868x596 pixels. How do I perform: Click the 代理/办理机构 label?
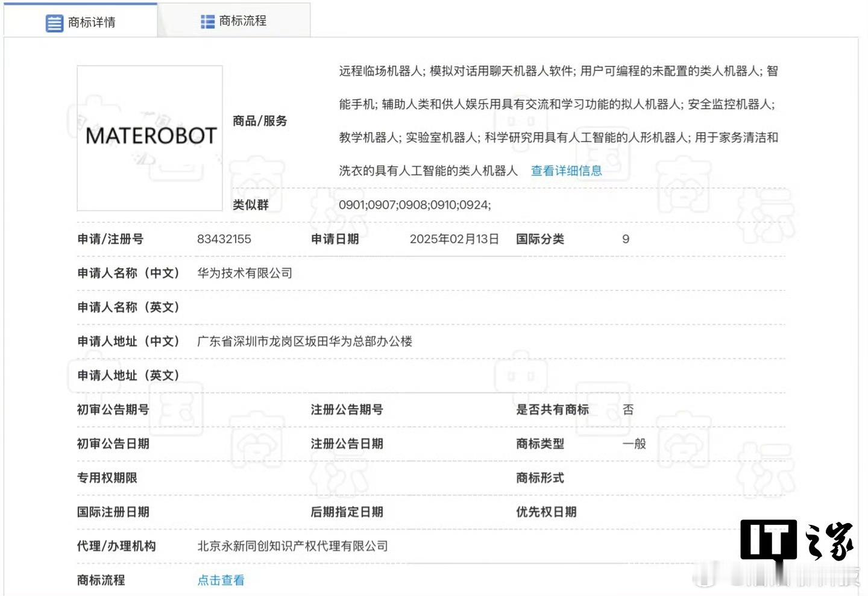pos(116,546)
